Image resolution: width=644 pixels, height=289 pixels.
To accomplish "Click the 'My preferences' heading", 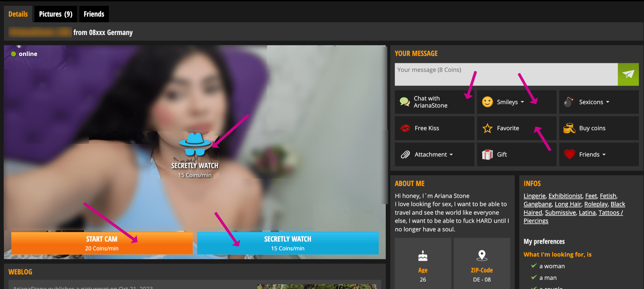I will click(x=544, y=241).
